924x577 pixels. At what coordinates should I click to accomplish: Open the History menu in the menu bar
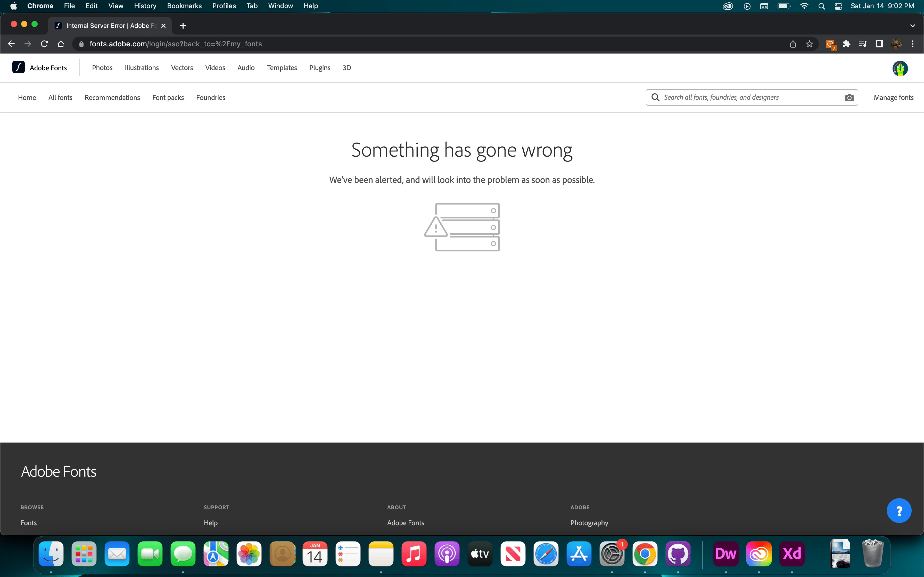click(145, 6)
